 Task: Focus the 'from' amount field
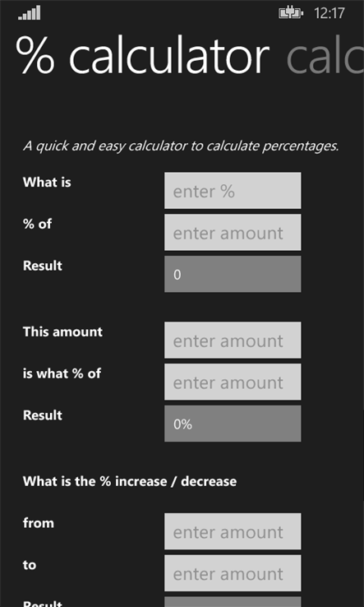point(233,531)
